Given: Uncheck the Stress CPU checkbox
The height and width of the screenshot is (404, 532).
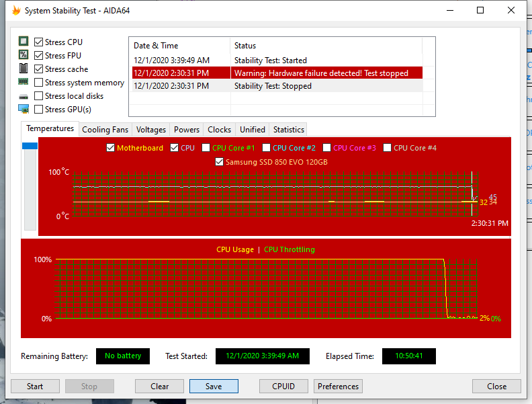Looking at the screenshot, I should tap(39, 42).
